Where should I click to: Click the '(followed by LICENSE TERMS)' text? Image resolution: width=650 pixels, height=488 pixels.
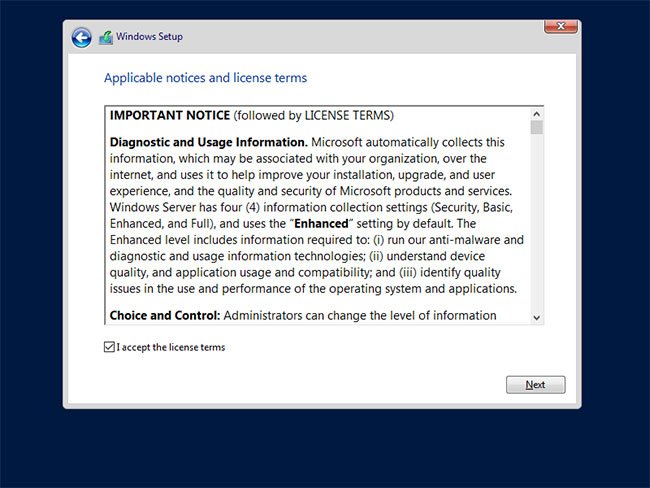313,115
